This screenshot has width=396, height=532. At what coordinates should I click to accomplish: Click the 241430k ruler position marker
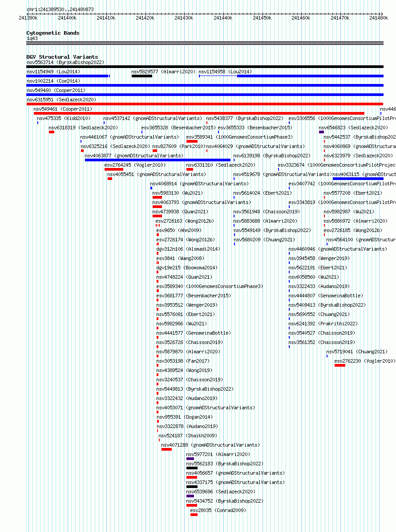[x=184, y=18]
